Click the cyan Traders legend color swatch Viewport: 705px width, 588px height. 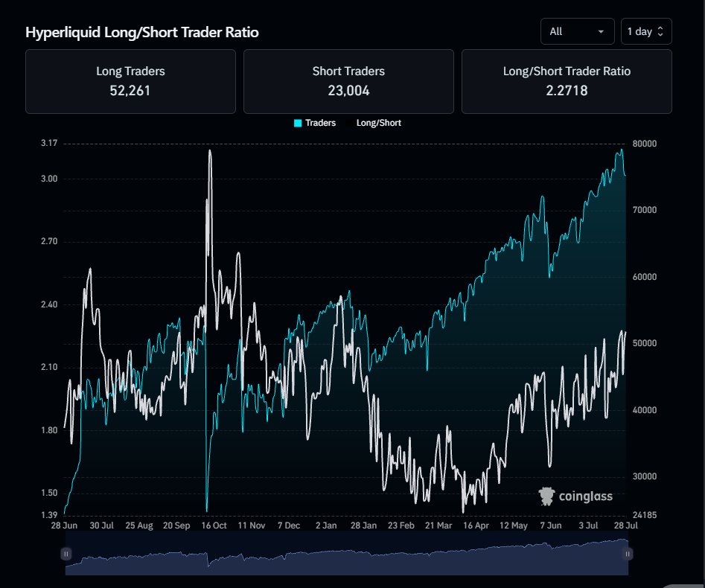[x=298, y=123]
